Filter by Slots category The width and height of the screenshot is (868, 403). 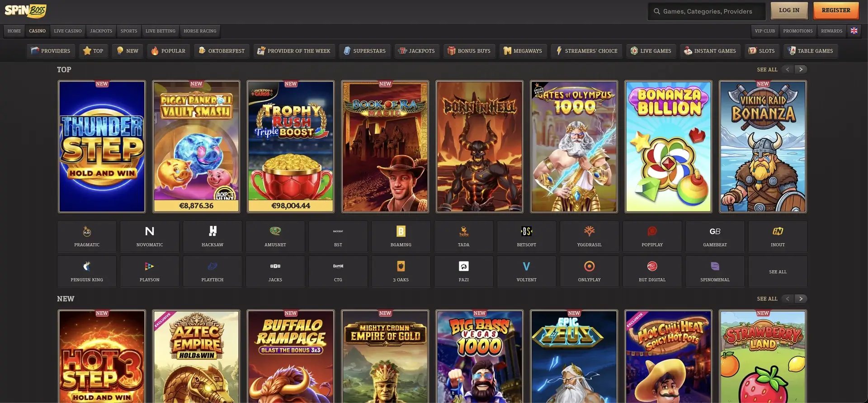click(762, 51)
